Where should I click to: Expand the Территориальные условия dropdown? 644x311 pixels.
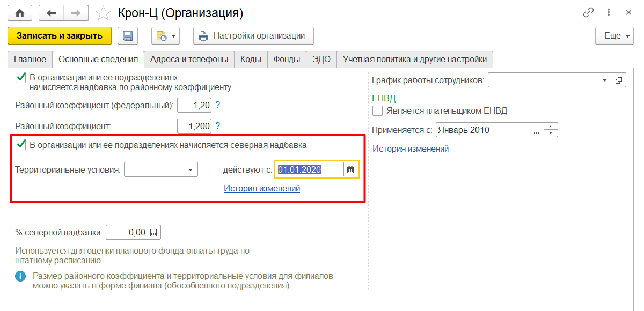(191, 170)
